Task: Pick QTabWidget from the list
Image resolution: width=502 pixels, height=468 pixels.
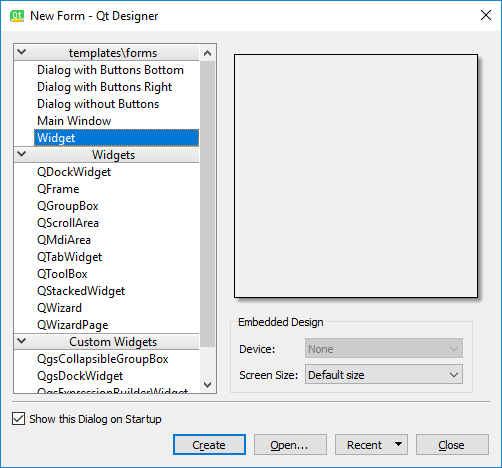Action: (69, 257)
